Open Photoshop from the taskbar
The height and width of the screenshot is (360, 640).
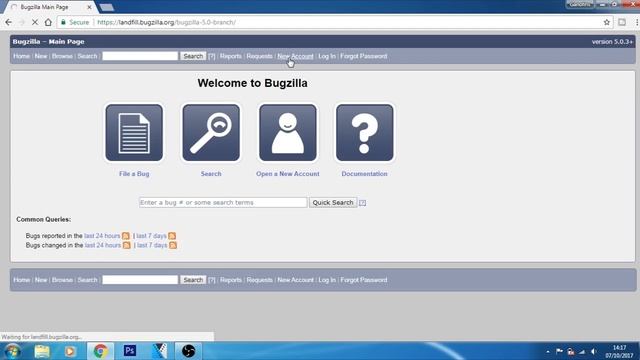[x=130, y=351]
